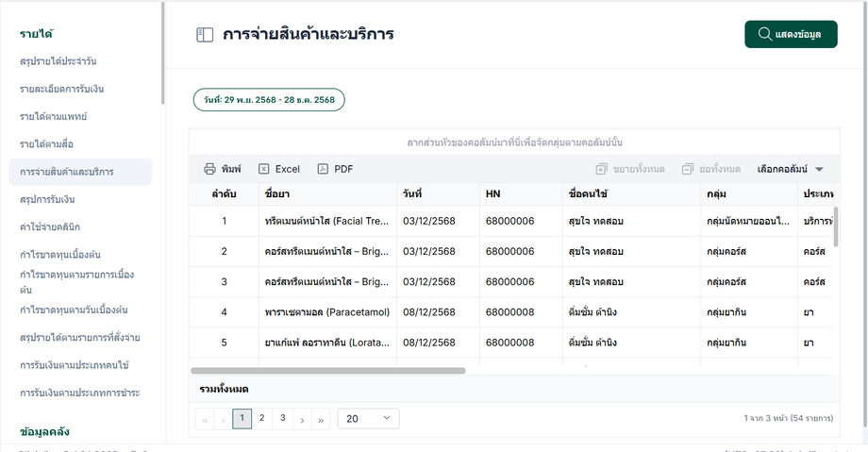The image size is (868, 452).
Task: Click the first row's drug name cell
Action: pos(326,221)
